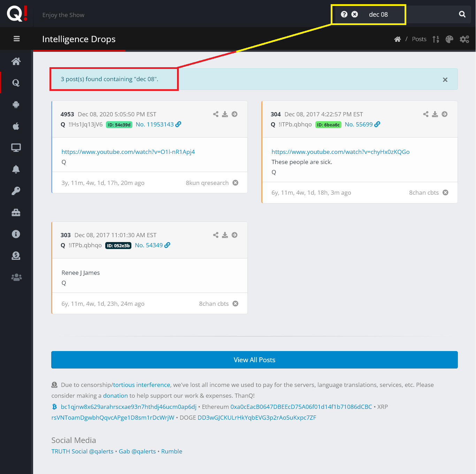Viewport: 476px width, 474px height.
Task: Share post 303
Action: 216,235
